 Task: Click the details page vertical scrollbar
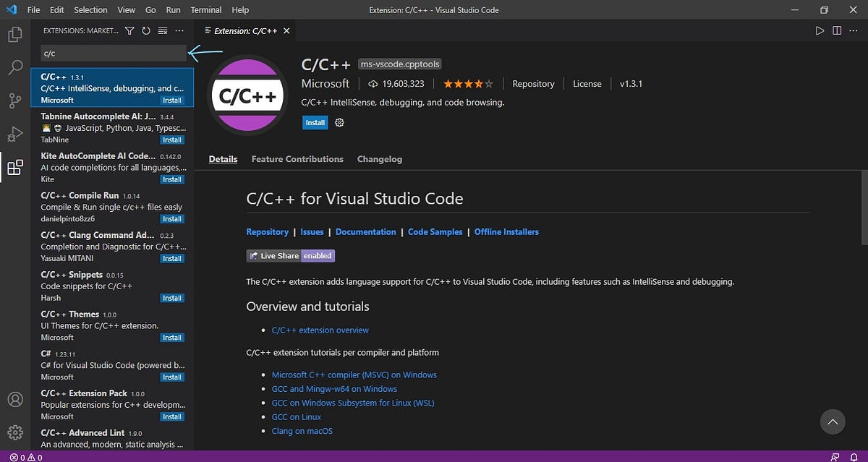click(x=864, y=208)
